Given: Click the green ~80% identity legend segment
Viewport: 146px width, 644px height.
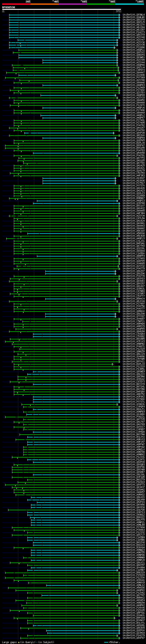Looking at the screenshot, I should click(101, 4).
